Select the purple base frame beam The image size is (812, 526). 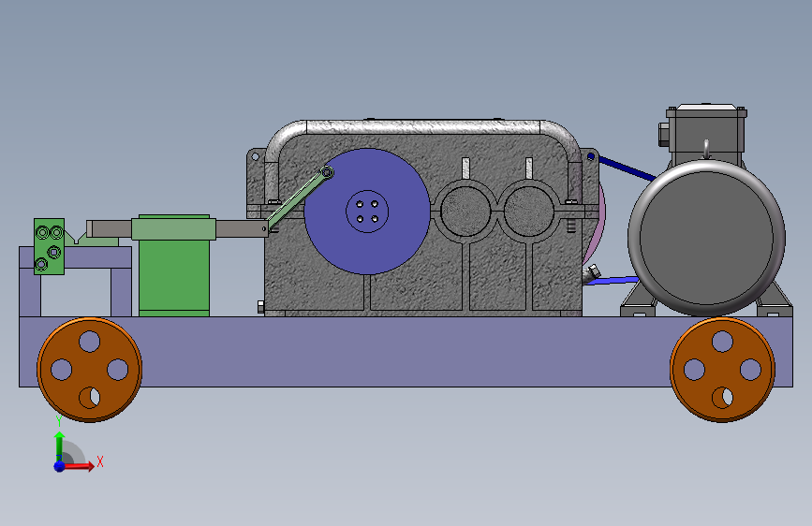(x=406, y=352)
